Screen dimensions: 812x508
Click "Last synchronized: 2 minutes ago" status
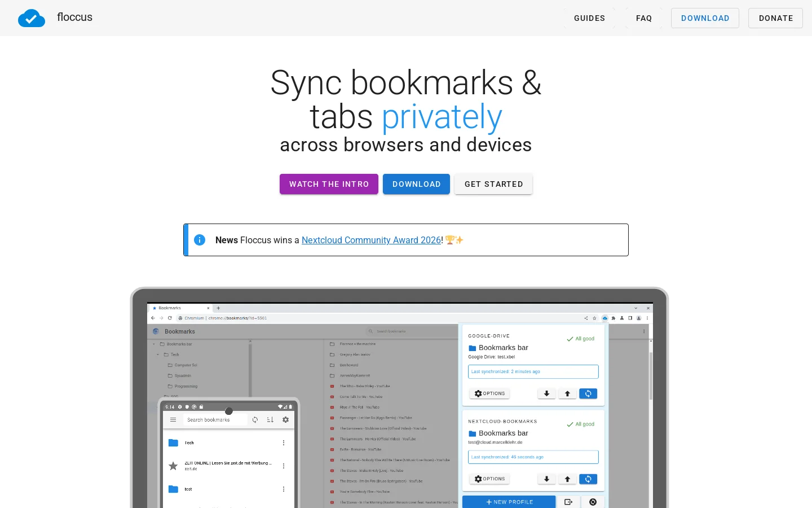coord(533,371)
